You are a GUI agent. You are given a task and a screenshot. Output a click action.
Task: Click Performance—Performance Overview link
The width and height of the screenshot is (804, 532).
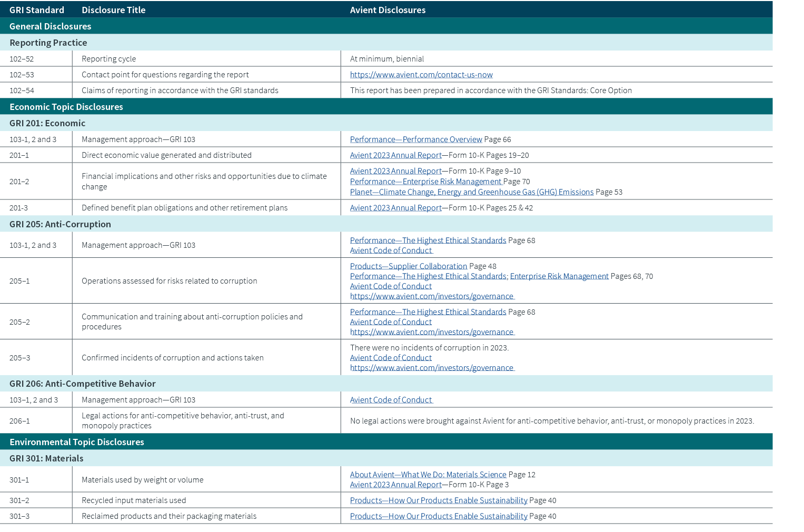click(415, 139)
